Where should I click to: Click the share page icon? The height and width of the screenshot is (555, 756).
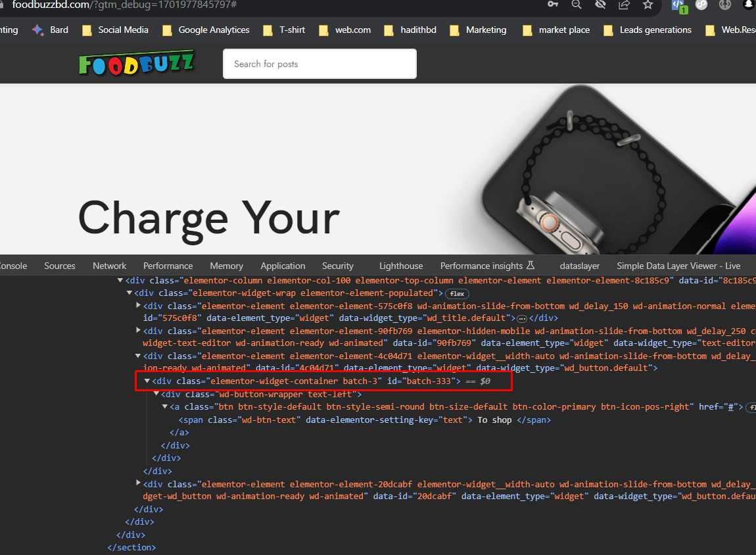(624, 5)
